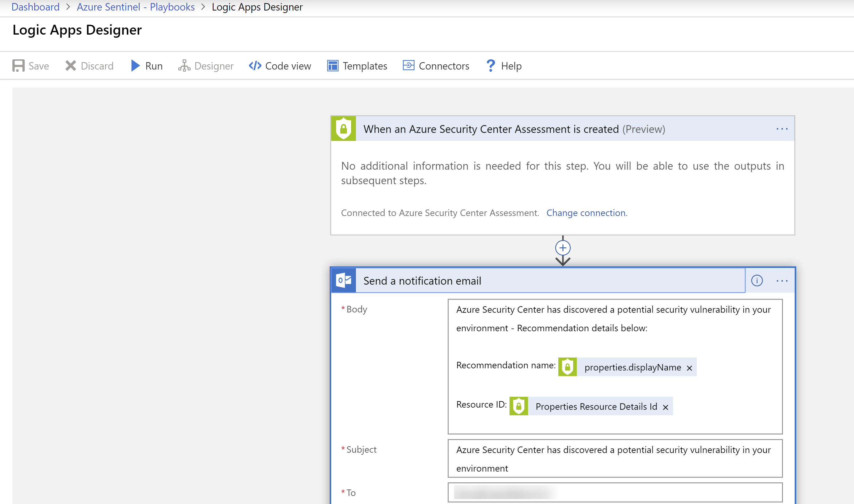This screenshot has width=854, height=504.
Task: Click the Run play triangle icon
Action: click(x=135, y=66)
